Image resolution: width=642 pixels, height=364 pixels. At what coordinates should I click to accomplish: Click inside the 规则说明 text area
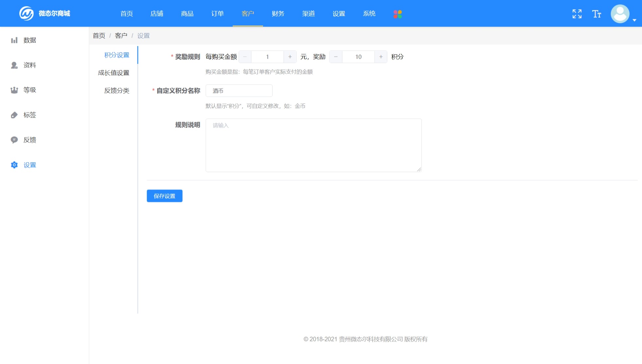click(x=313, y=145)
